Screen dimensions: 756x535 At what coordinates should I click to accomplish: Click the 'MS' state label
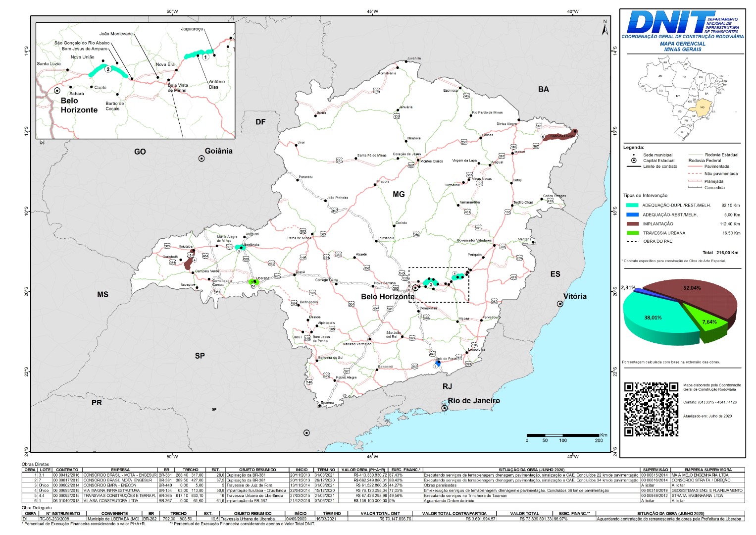pos(102,294)
